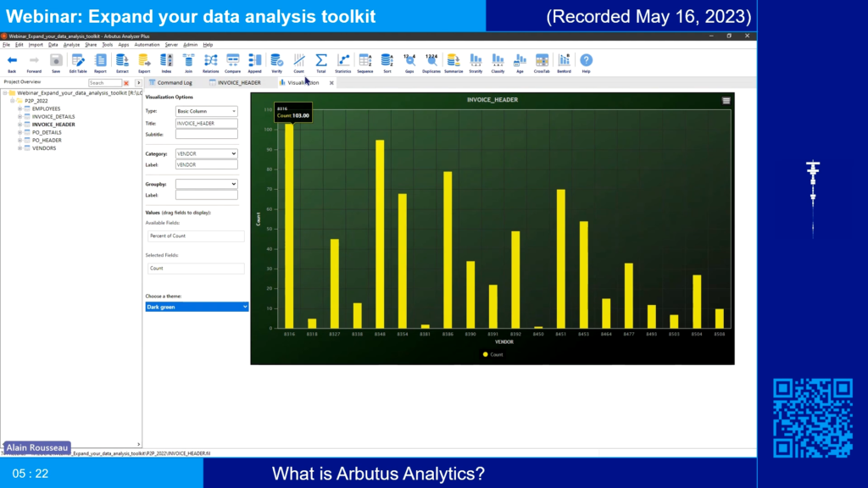Open the Append tool
868x488 pixels.
click(x=254, y=63)
